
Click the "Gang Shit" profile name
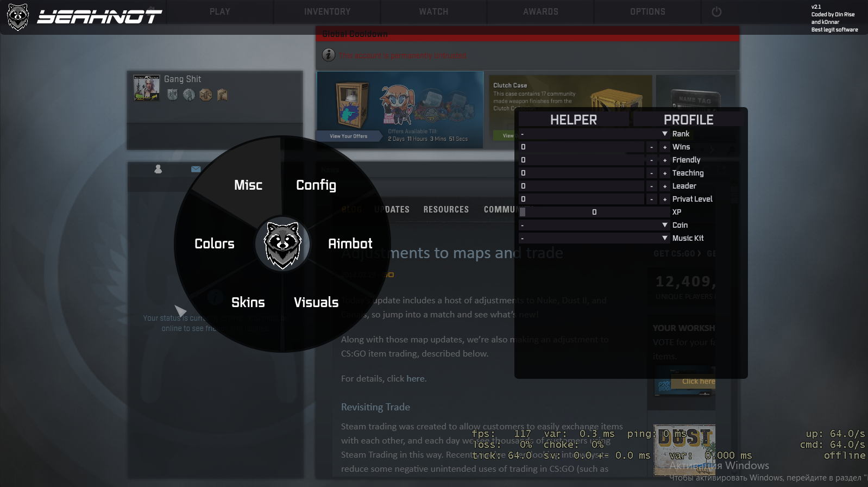pos(183,79)
